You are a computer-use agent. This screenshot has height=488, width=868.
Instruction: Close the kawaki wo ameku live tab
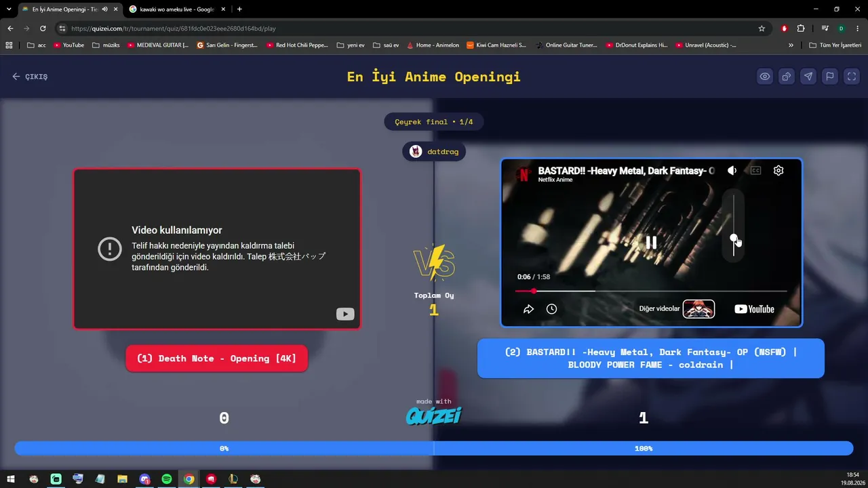pos(223,9)
